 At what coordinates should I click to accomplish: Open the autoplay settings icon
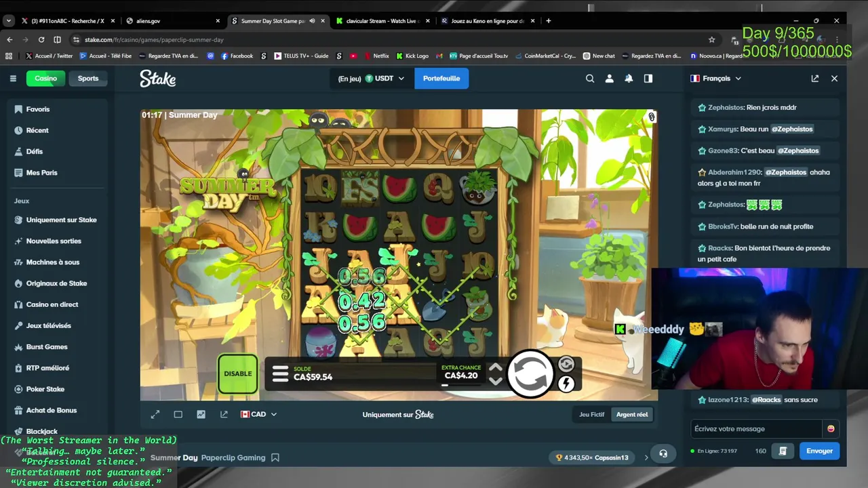566,365
